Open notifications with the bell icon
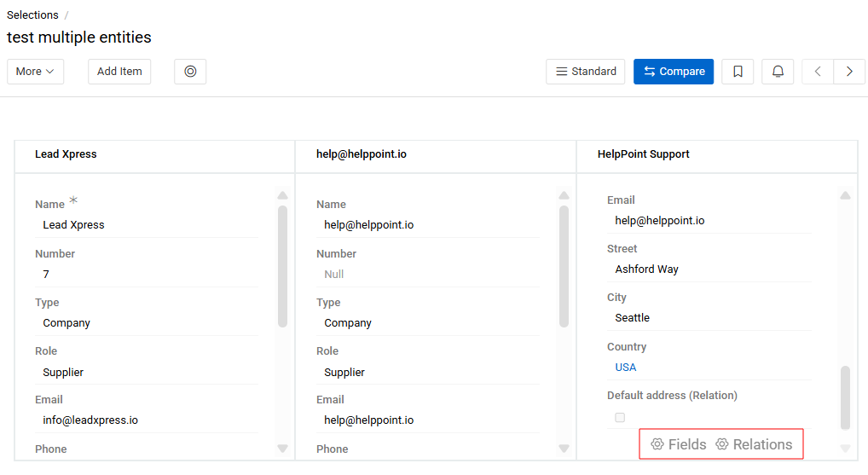The width and height of the screenshot is (868, 475). tap(778, 72)
